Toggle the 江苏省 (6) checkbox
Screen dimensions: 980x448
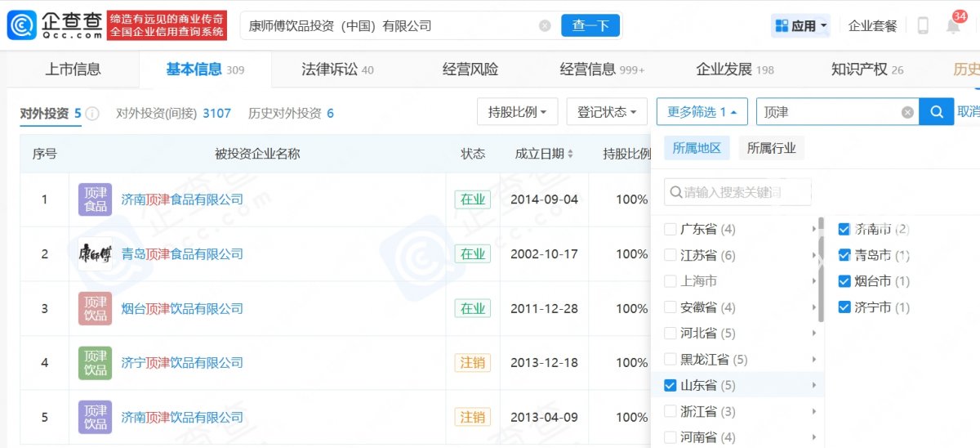(x=670, y=256)
